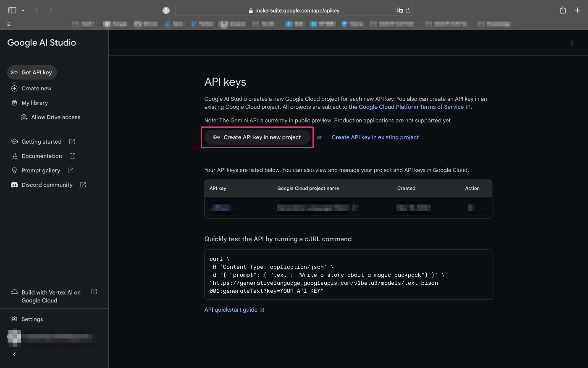Select Allow Drive access

coord(55,117)
